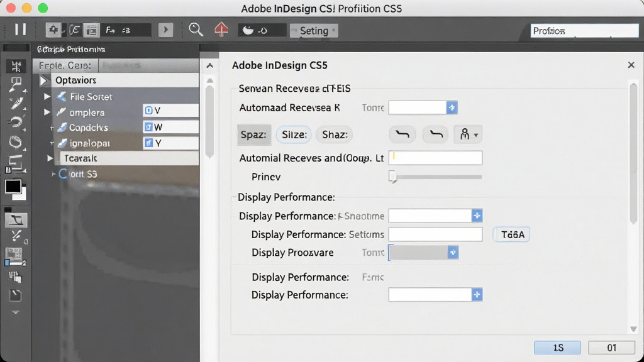Click the Shaz: toggle button

335,134
